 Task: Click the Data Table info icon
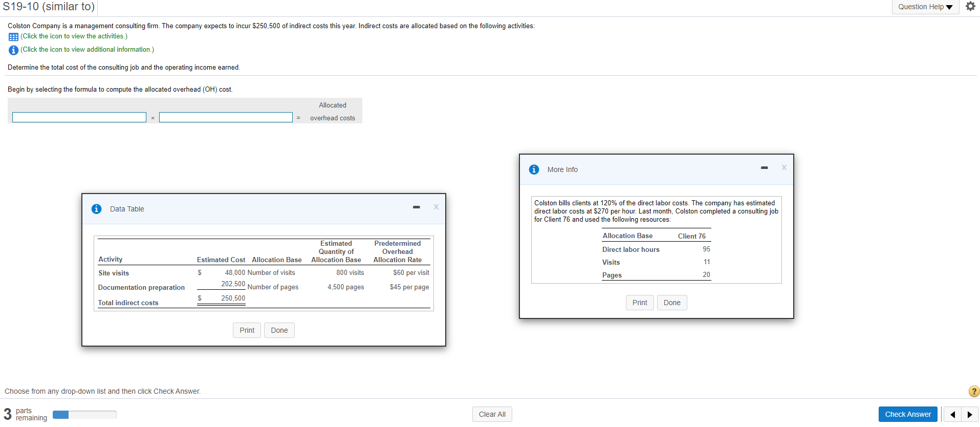[x=96, y=209]
